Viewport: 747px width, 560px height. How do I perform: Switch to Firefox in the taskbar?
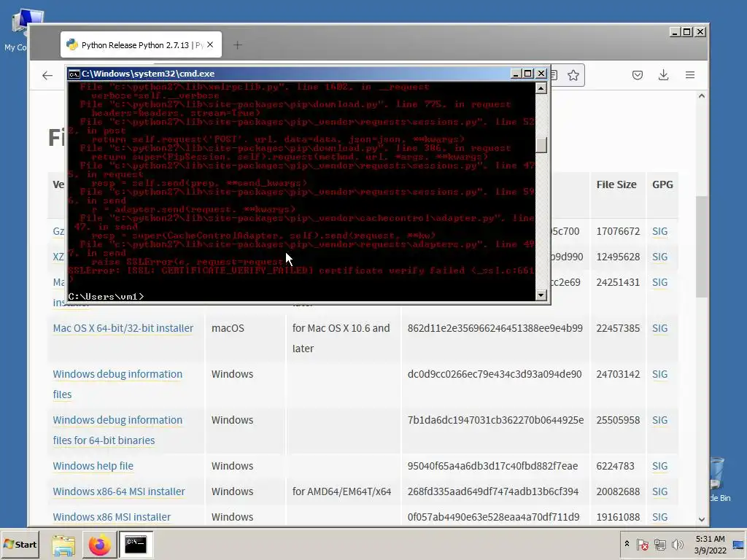point(99,545)
